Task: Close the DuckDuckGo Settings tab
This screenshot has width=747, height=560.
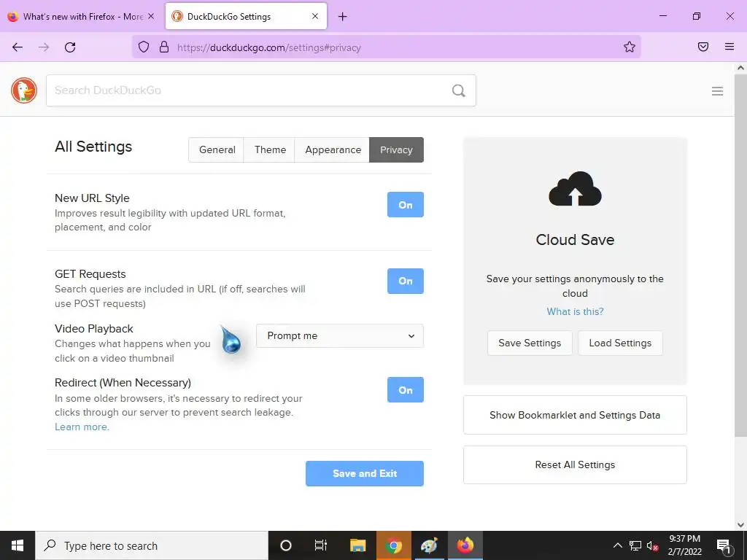Action: (315, 16)
